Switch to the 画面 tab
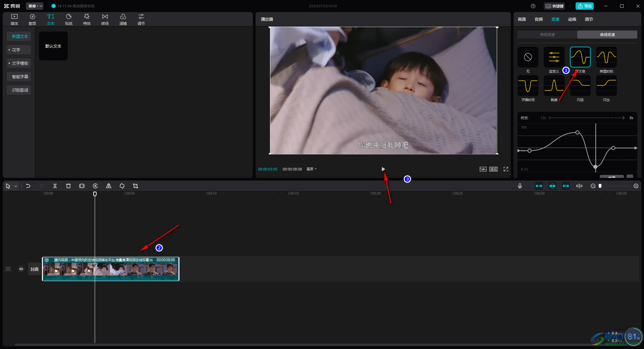 tap(522, 19)
